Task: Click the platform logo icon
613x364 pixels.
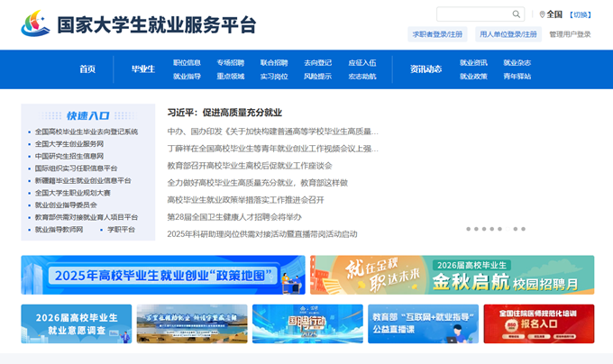Action: click(x=35, y=23)
